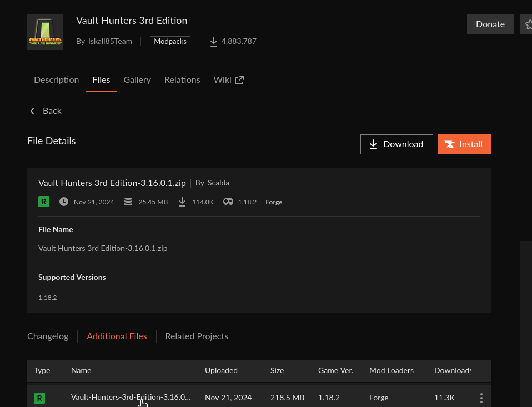This screenshot has height=407, width=532.
Task: Open the Iskall85Team author link
Action: 110,42
